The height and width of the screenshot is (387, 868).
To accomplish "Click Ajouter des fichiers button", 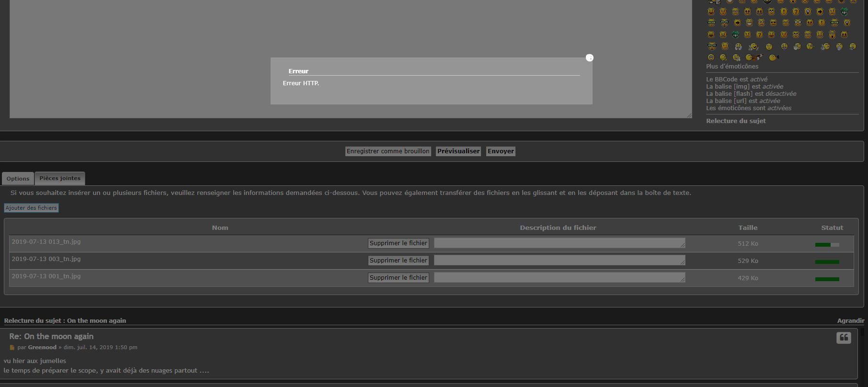I will (31, 208).
